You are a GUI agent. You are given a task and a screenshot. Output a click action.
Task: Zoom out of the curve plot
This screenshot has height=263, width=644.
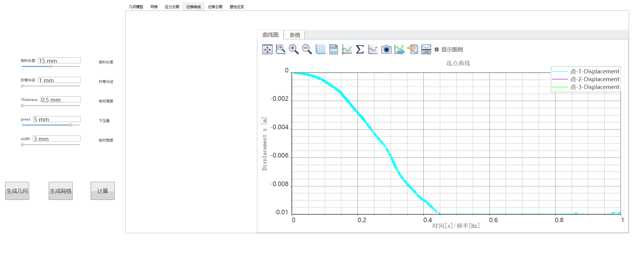pos(307,49)
